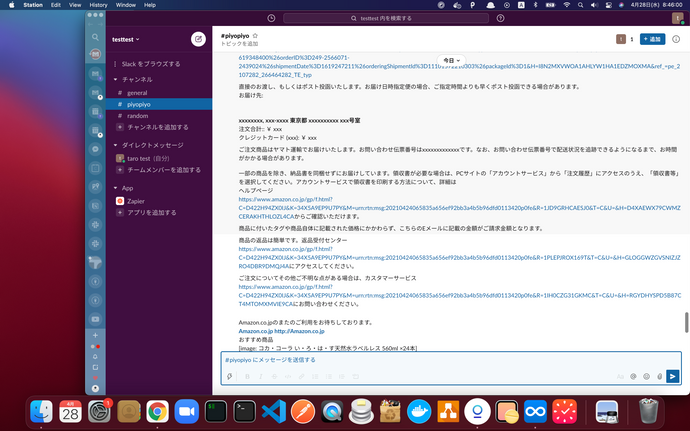Click Slack をブラウズする

click(159, 64)
